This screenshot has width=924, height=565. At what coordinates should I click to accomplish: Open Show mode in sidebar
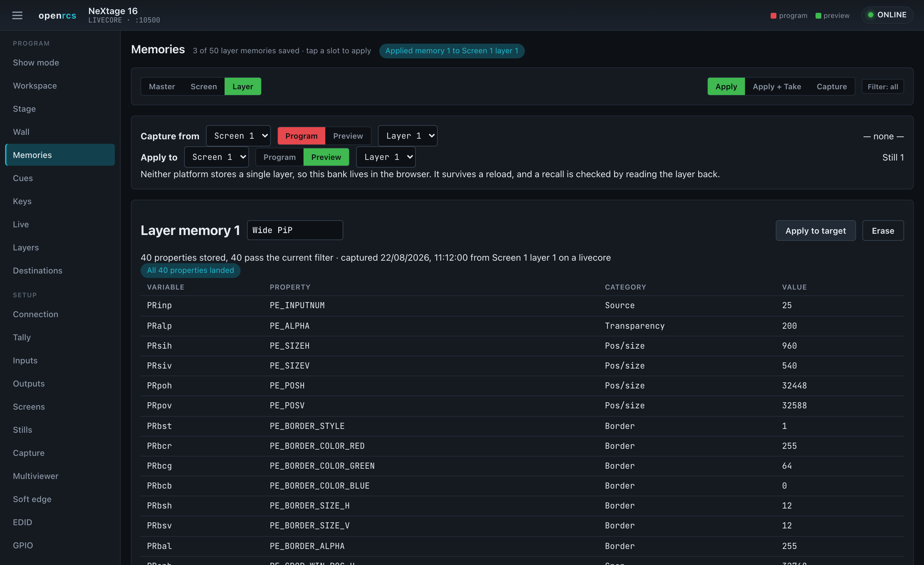60,62
